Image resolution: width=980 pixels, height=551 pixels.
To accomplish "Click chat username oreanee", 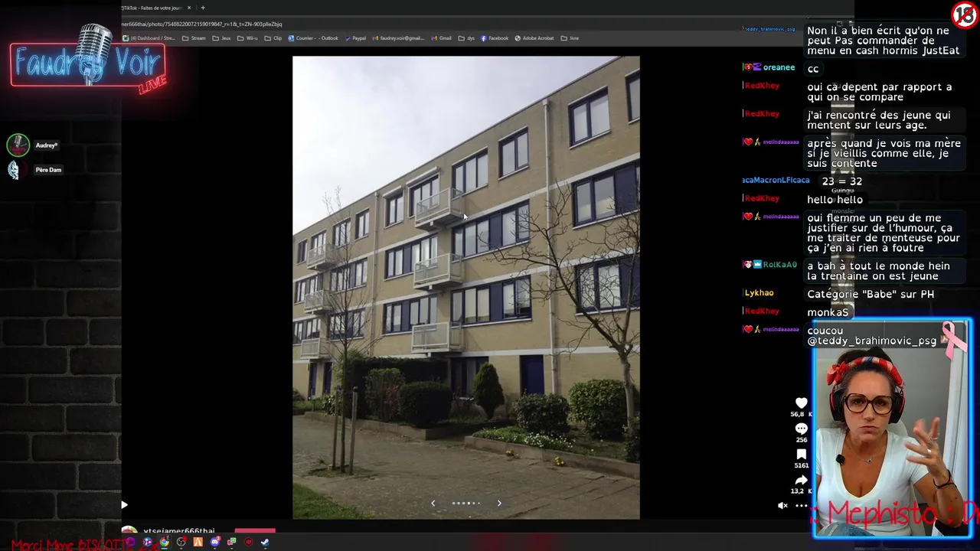I will 779,67.
